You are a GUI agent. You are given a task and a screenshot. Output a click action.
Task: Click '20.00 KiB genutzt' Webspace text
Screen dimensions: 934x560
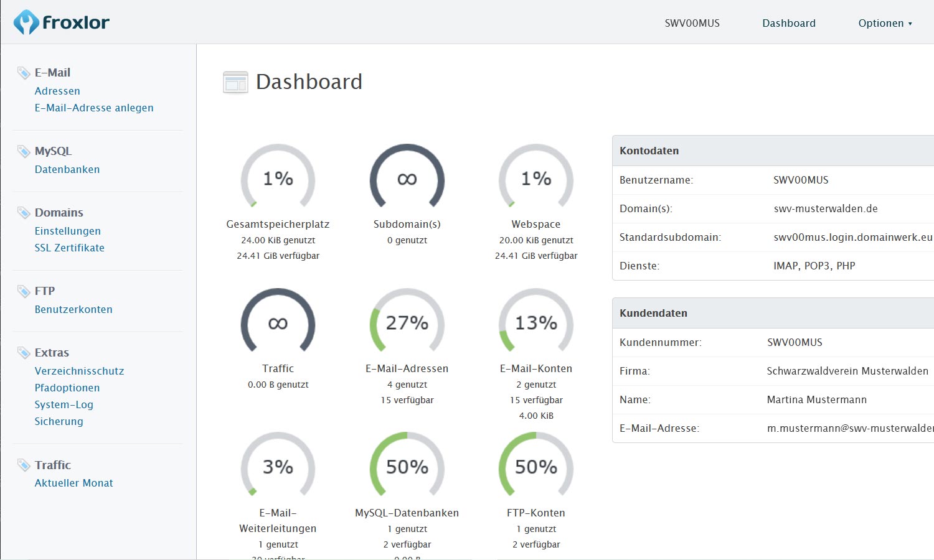pos(536,240)
